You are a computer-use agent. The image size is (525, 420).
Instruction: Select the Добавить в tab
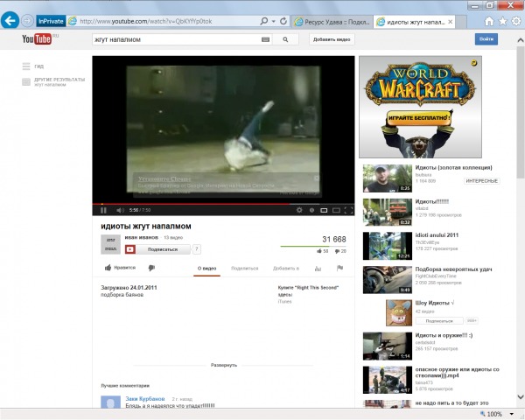(286, 269)
